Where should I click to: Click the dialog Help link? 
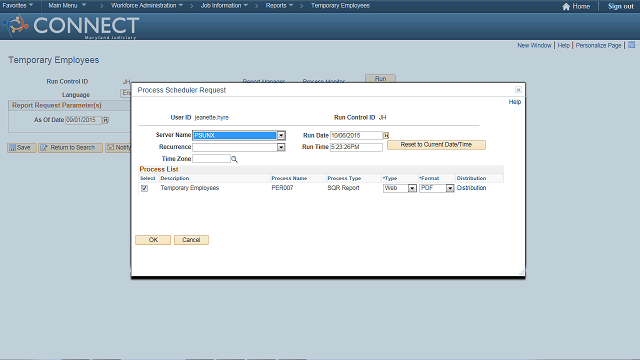point(515,102)
